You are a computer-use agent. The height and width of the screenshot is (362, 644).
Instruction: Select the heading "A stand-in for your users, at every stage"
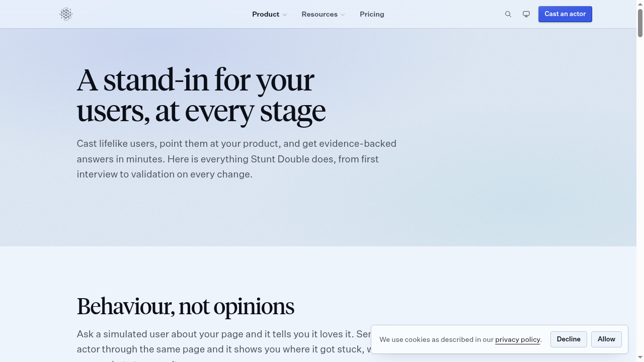[x=201, y=95]
